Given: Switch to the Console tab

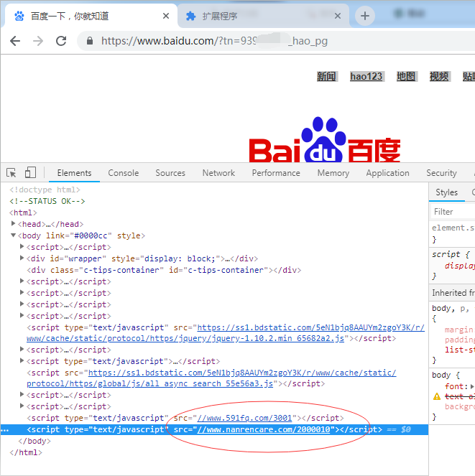Looking at the screenshot, I should pos(124,173).
